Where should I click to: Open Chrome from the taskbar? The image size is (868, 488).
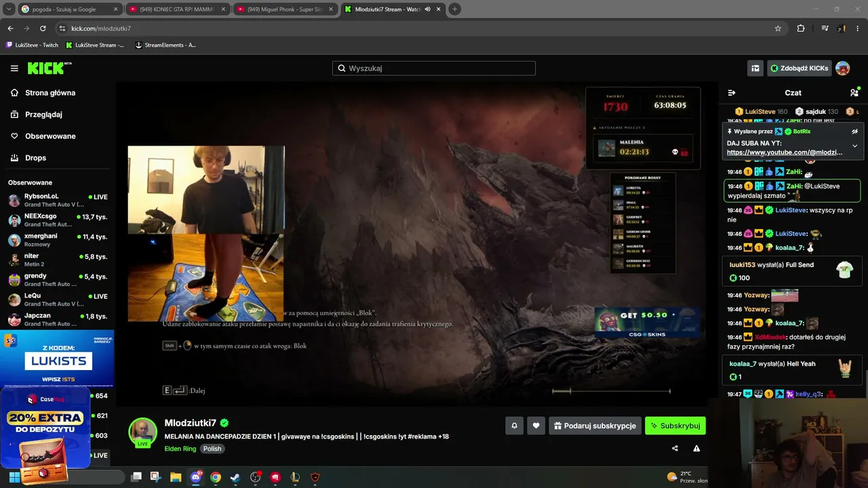click(x=216, y=477)
